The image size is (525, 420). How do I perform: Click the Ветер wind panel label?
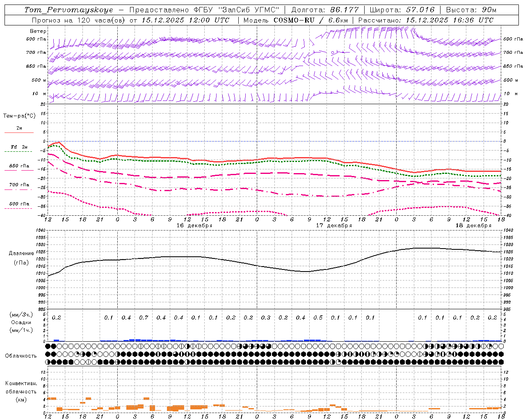(x=38, y=31)
